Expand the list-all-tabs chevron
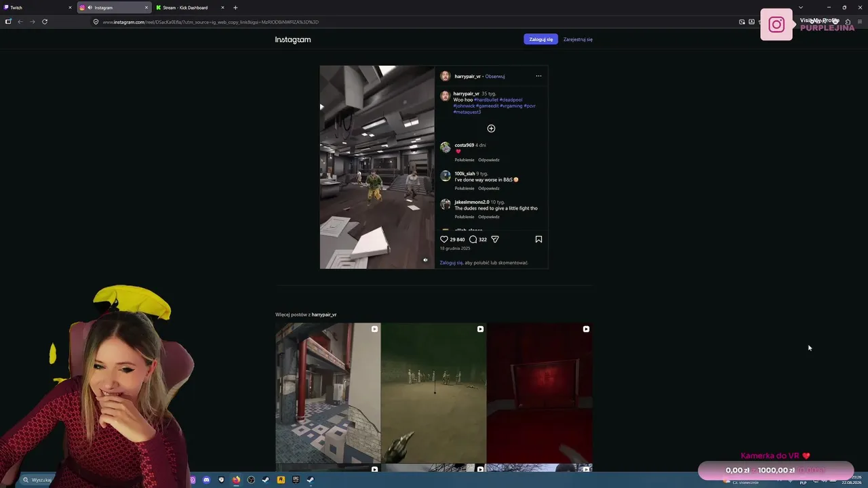This screenshot has width=868, height=488. [x=800, y=7]
